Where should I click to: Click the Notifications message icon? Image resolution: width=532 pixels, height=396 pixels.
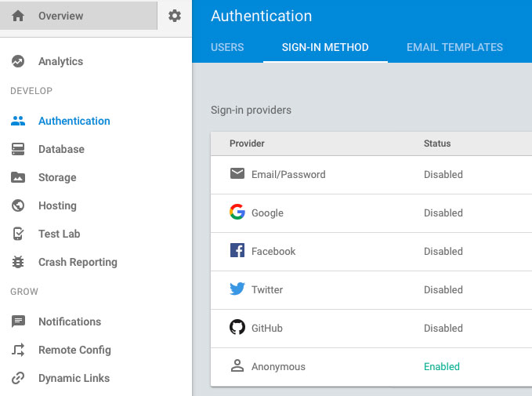coord(18,322)
